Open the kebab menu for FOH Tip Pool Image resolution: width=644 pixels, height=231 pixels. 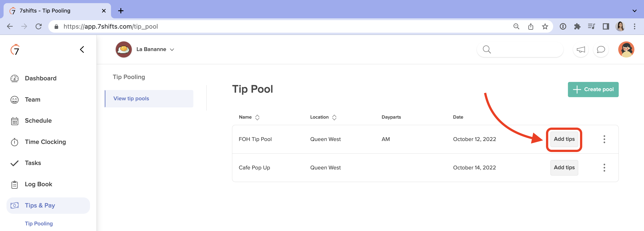pyautogui.click(x=604, y=139)
